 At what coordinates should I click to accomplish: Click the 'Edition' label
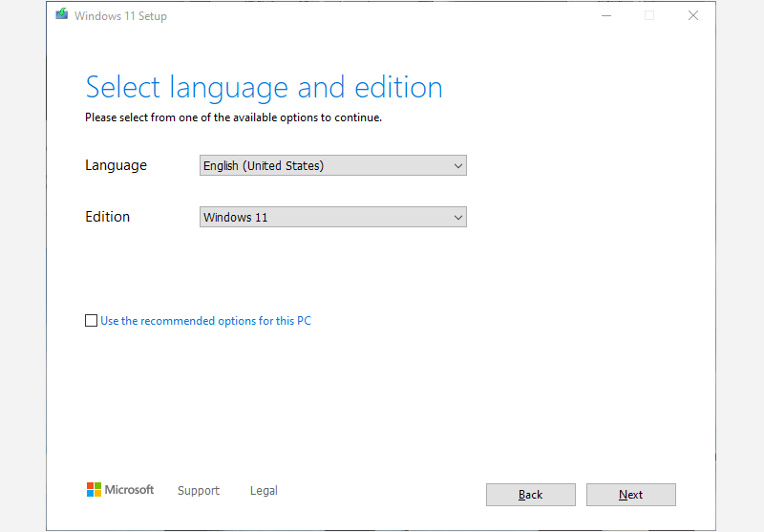(108, 216)
